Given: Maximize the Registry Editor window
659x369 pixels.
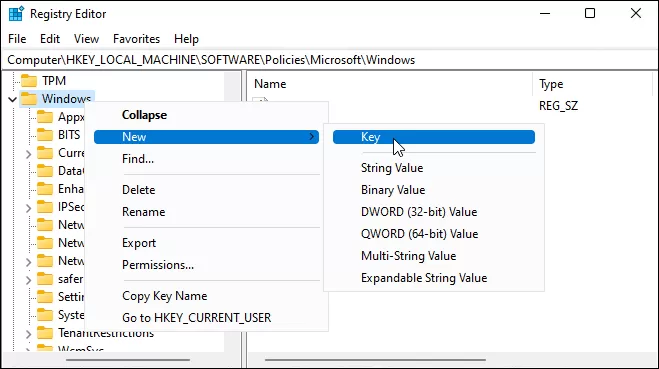Looking at the screenshot, I should [590, 13].
